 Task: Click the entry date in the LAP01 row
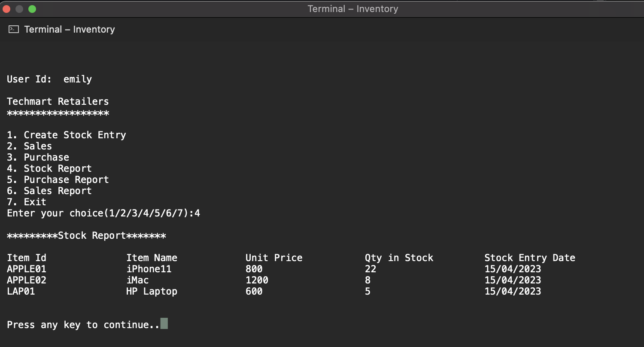513,292
